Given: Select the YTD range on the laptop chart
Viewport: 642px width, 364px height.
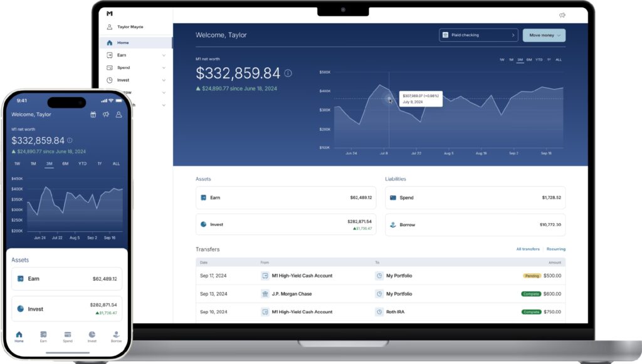Looking at the screenshot, I should (x=539, y=60).
